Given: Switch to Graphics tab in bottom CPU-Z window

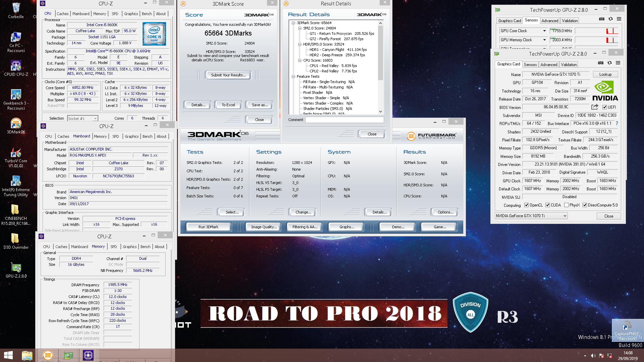Looking at the screenshot, I should (129, 247).
